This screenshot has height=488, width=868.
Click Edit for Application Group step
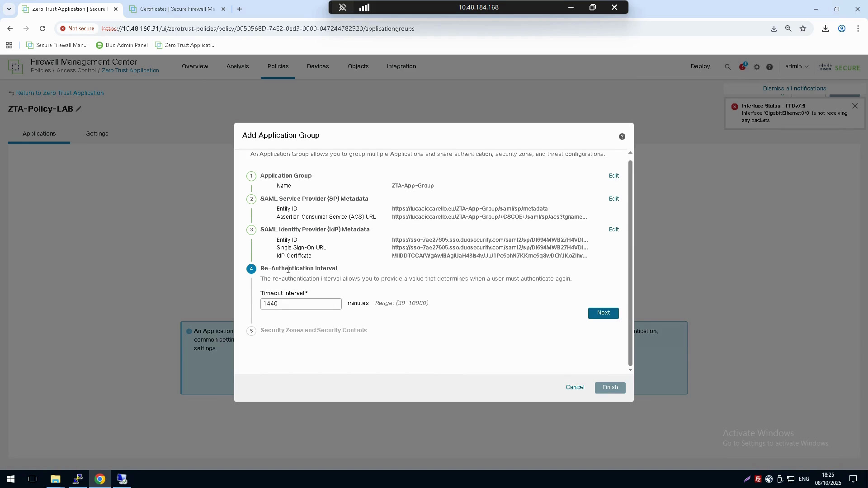click(613, 176)
